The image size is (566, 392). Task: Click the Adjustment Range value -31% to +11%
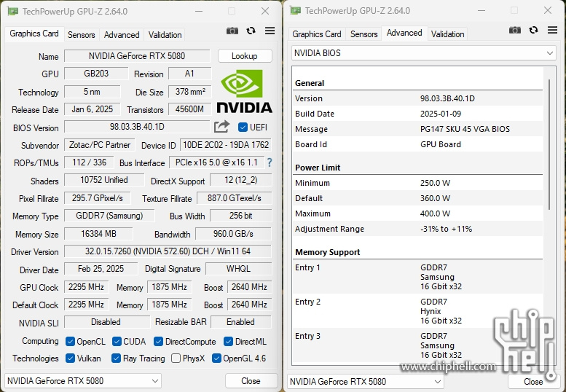coord(446,229)
